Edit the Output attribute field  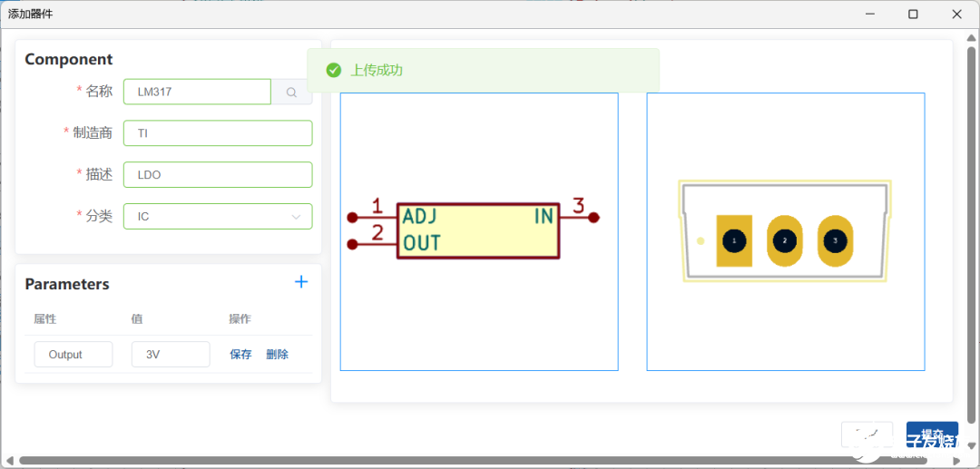[x=73, y=354]
